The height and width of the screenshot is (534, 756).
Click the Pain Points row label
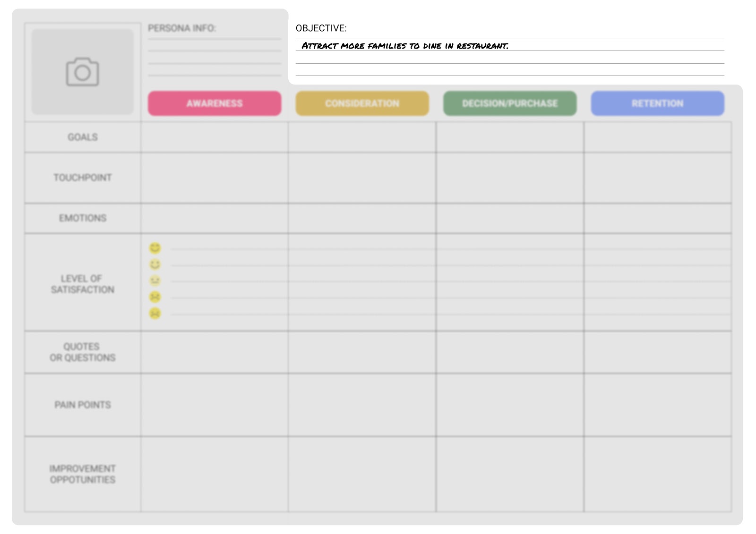click(83, 405)
